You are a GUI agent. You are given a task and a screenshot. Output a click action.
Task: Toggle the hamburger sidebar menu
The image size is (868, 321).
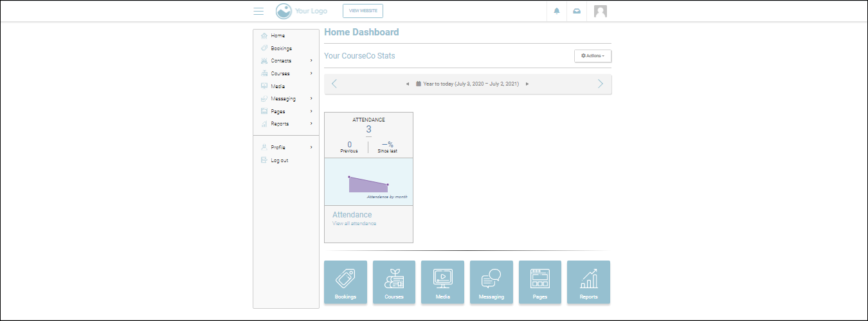coord(258,11)
